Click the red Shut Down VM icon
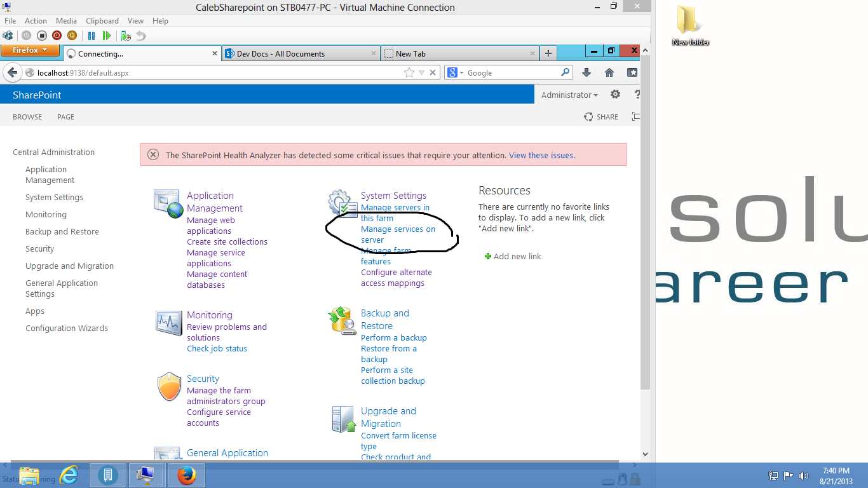Viewport: 868px width, 488px height. click(x=57, y=36)
